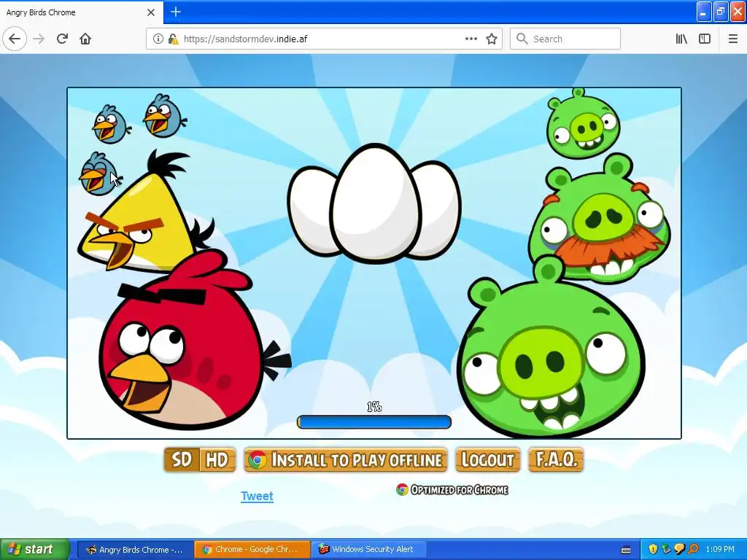Click Install to Play Offline button

point(346,460)
